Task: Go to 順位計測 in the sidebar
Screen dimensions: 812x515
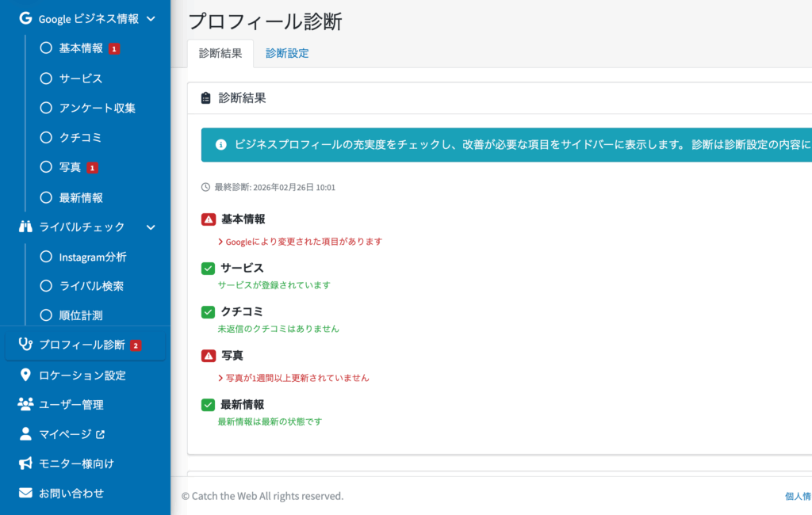Action: click(x=80, y=315)
